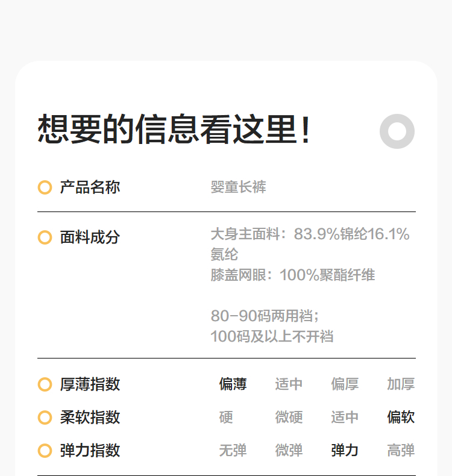Click the 膝盖网眼 100%聚酯纤维 text

click(293, 275)
